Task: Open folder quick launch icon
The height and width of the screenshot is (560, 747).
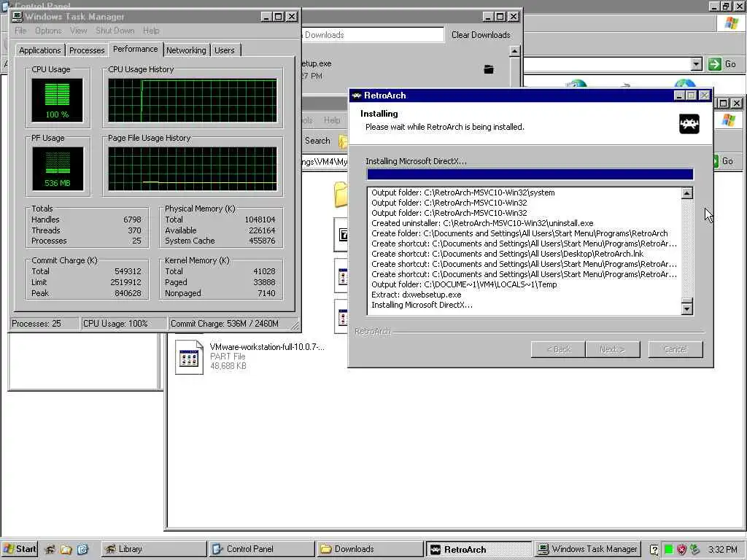Action: 66,550
